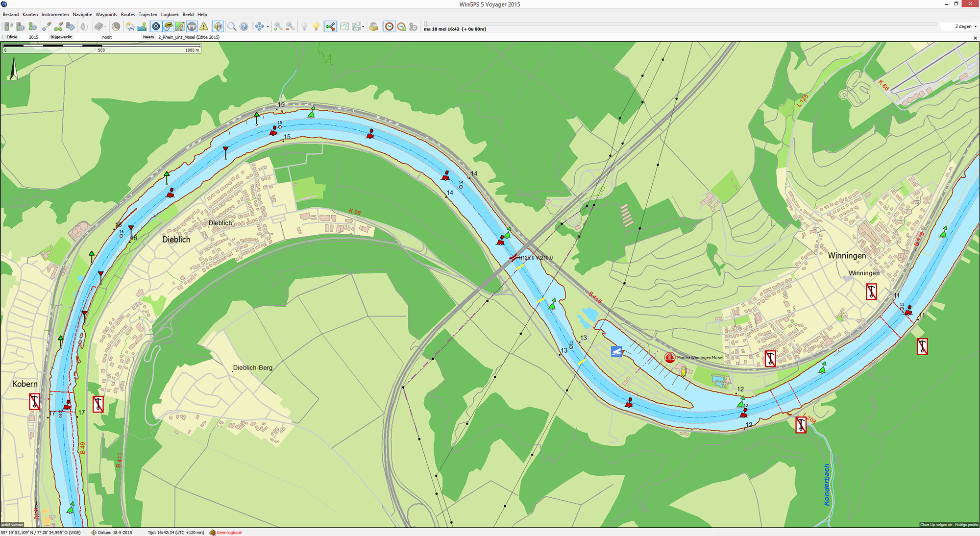The image size is (980, 536).
Task: Click the chart name 2_Rhein_Linz_Mosel
Action: coord(189,37)
